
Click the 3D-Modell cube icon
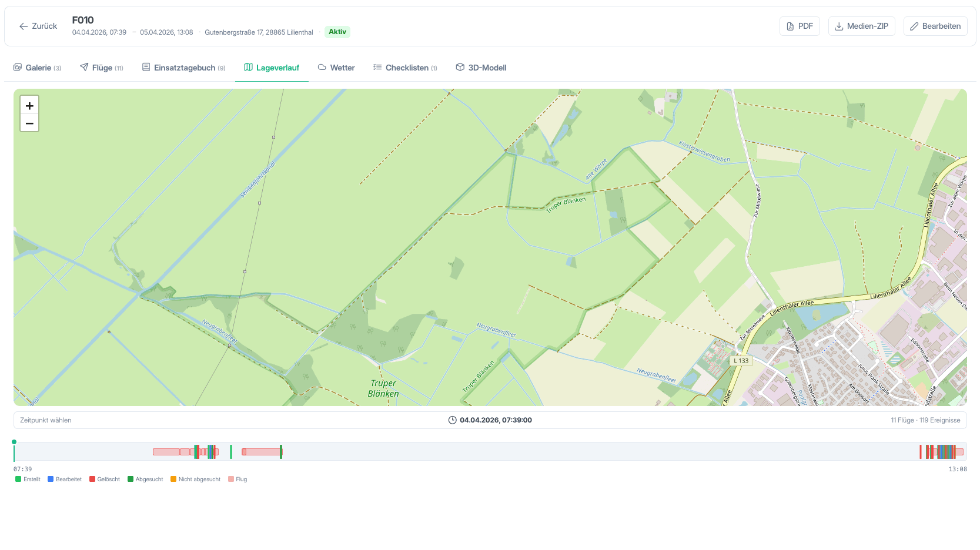point(460,68)
